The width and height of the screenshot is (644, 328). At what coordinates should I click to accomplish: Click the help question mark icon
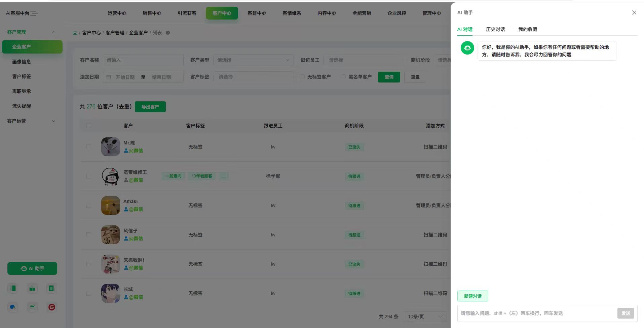click(x=168, y=33)
